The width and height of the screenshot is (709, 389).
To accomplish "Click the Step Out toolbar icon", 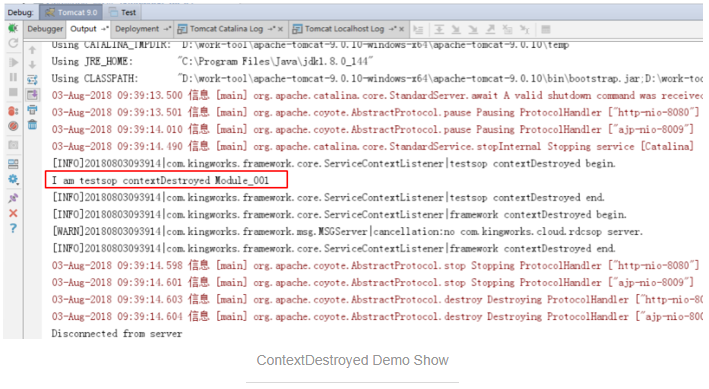I will point(490,29).
